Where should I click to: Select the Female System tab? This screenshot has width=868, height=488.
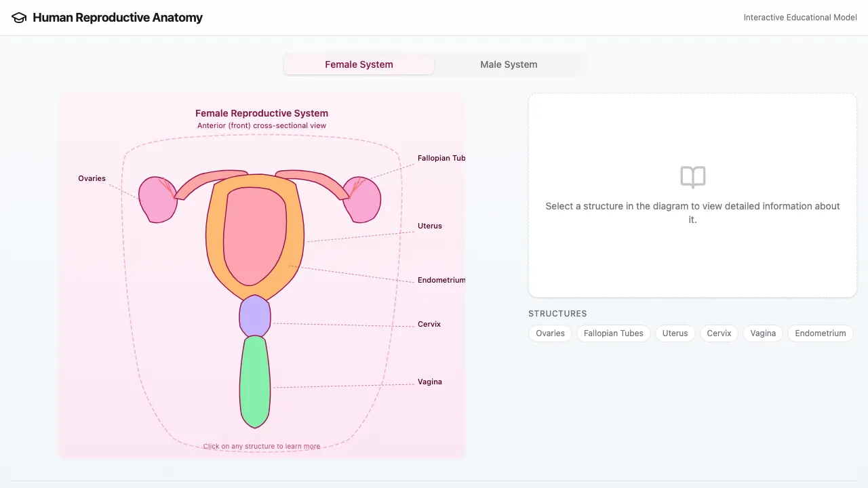(x=359, y=64)
